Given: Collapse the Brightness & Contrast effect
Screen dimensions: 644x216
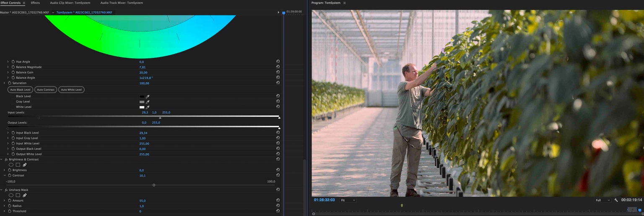Looking at the screenshot, I should click(x=1, y=159).
